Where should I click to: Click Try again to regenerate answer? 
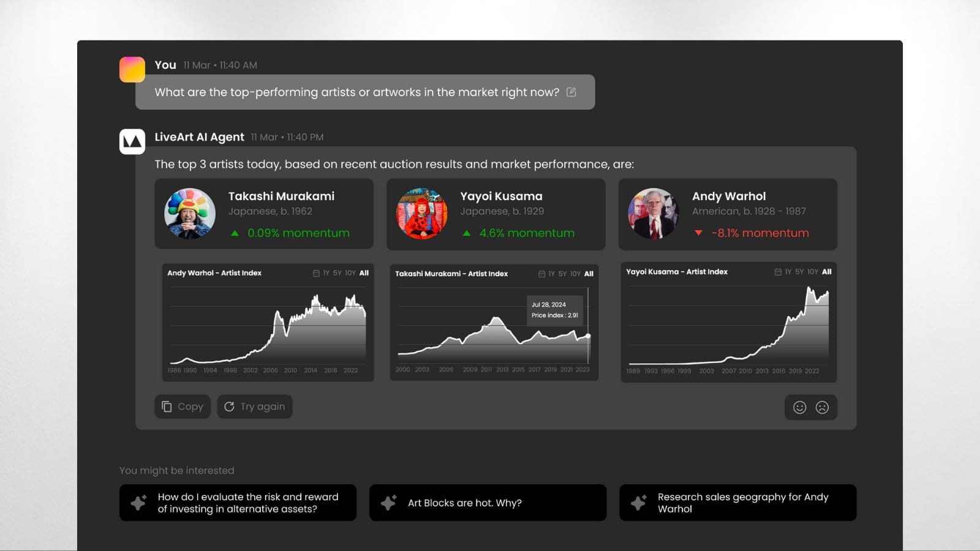coord(255,407)
